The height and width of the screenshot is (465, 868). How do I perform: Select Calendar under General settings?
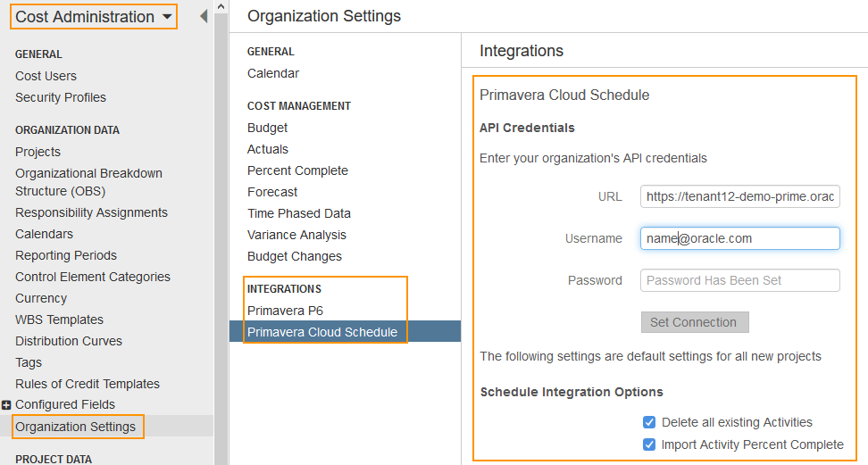click(x=273, y=73)
